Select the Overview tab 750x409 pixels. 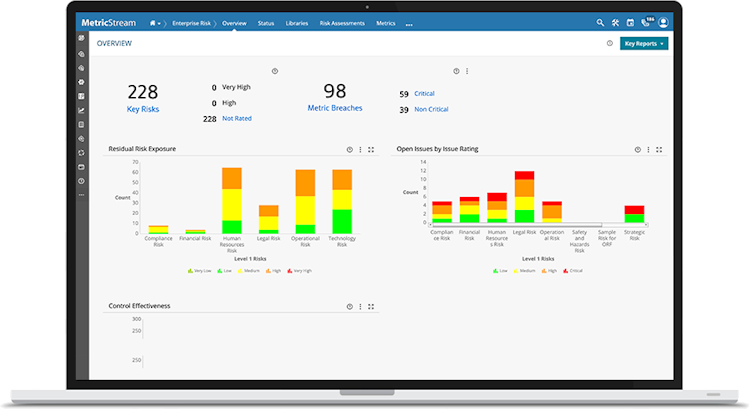click(234, 23)
